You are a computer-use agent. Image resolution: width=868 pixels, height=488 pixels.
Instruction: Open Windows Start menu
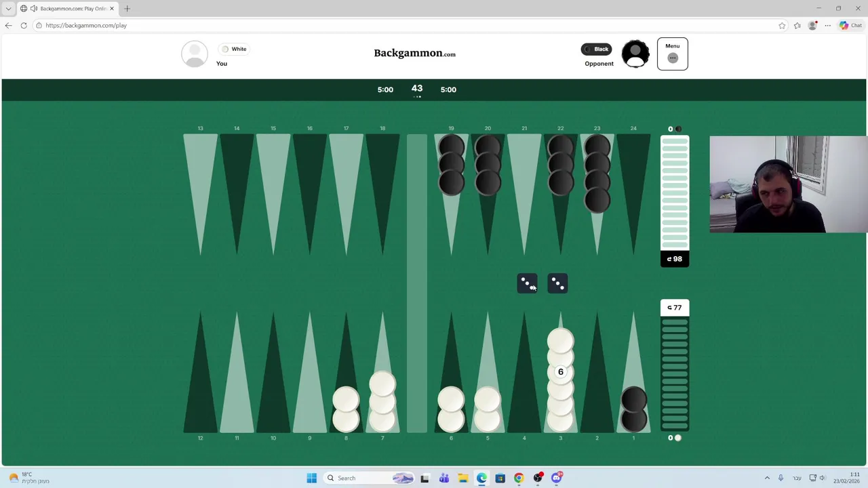tap(311, 478)
